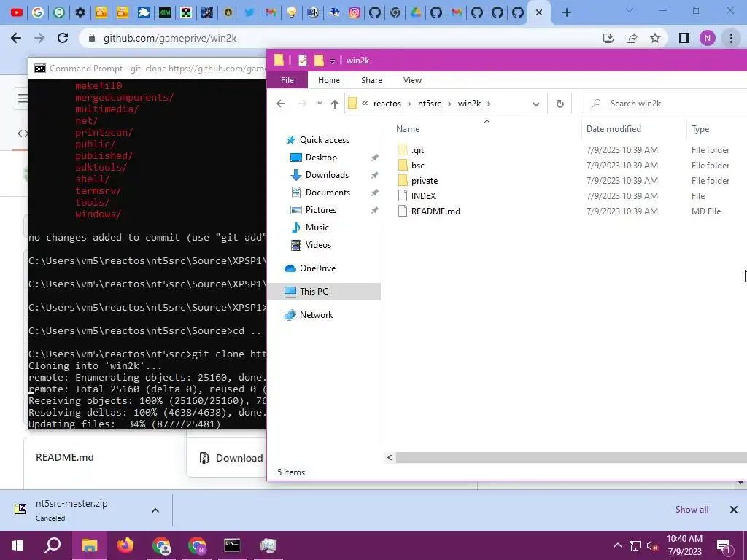Select the private folder
Screen dimensions: 747x560
[424, 181]
